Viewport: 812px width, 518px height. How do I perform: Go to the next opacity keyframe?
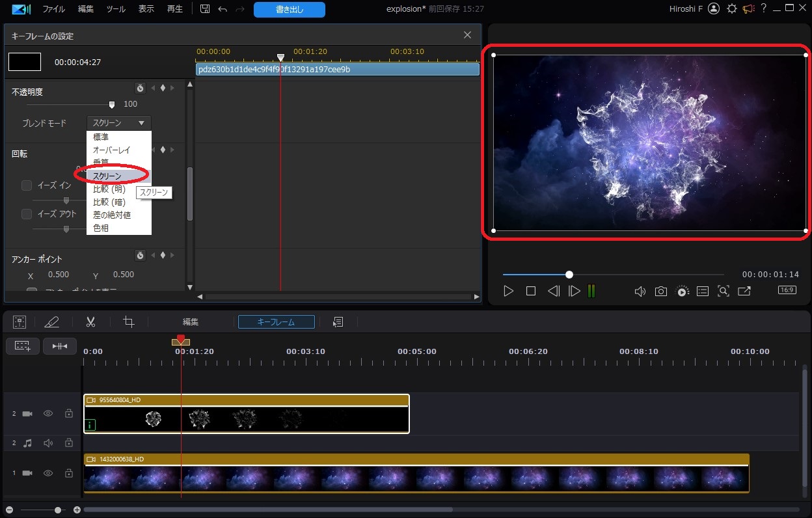[x=172, y=88]
